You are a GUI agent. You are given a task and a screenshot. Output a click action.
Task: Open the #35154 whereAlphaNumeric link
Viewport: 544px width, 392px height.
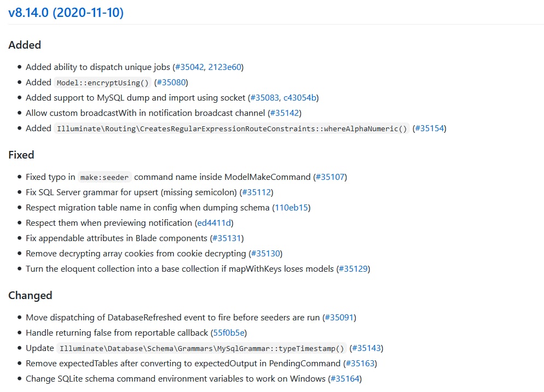coord(429,128)
